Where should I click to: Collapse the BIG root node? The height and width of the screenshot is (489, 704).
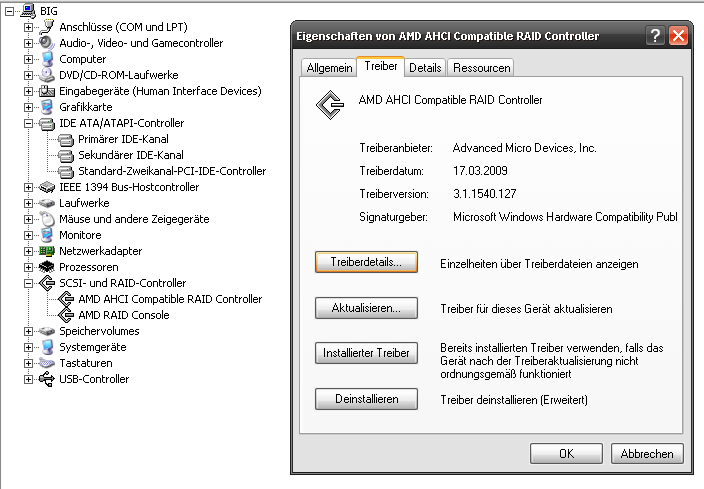pos(9,11)
